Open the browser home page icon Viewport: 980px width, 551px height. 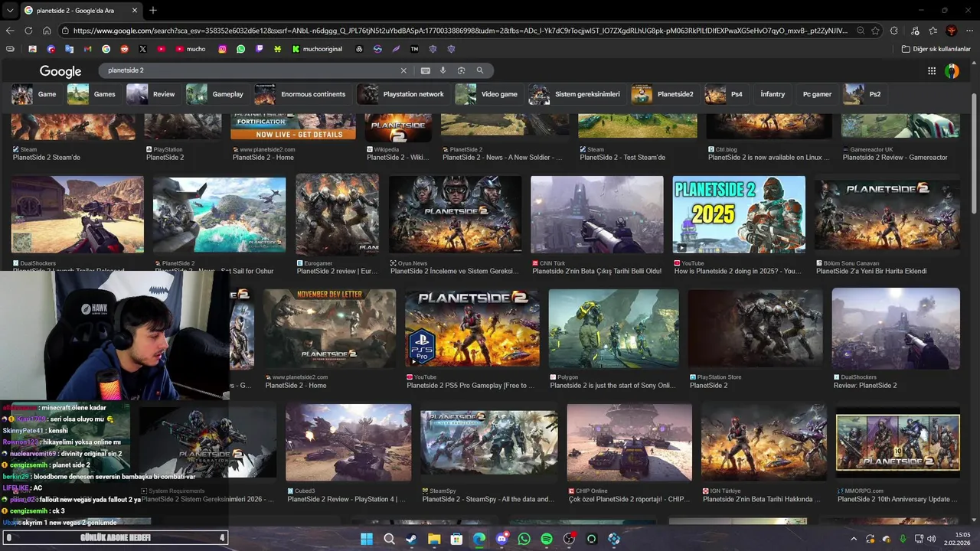[47, 31]
